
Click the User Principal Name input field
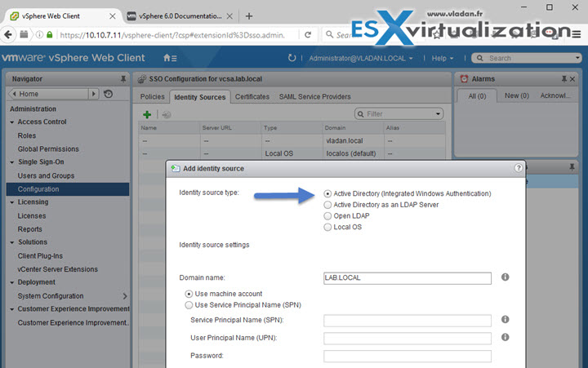(x=408, y=339)
